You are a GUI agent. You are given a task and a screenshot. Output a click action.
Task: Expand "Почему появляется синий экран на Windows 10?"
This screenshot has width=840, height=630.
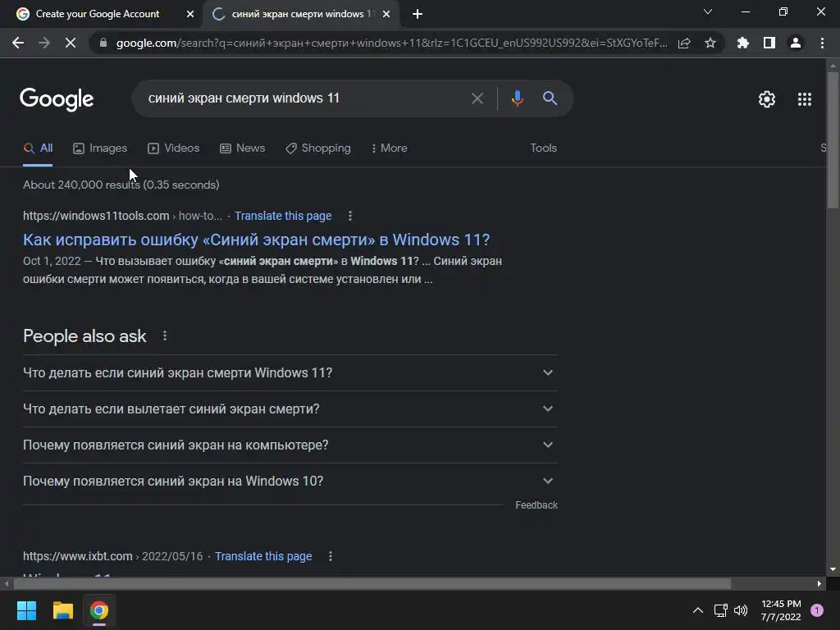click(290, 481)
